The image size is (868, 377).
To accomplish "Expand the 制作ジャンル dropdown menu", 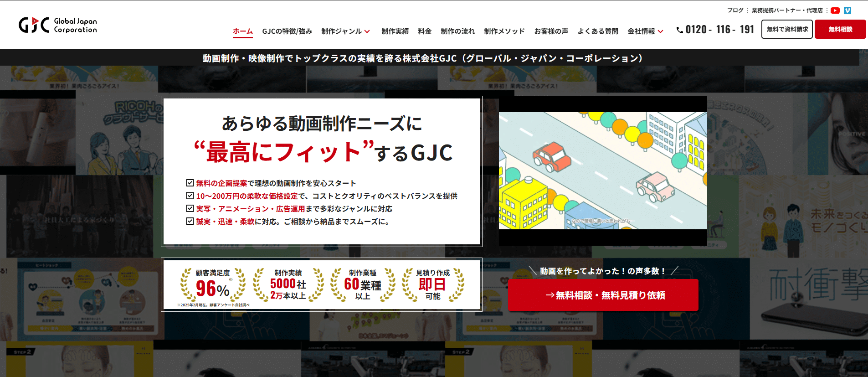I will [x=341, y=31].
